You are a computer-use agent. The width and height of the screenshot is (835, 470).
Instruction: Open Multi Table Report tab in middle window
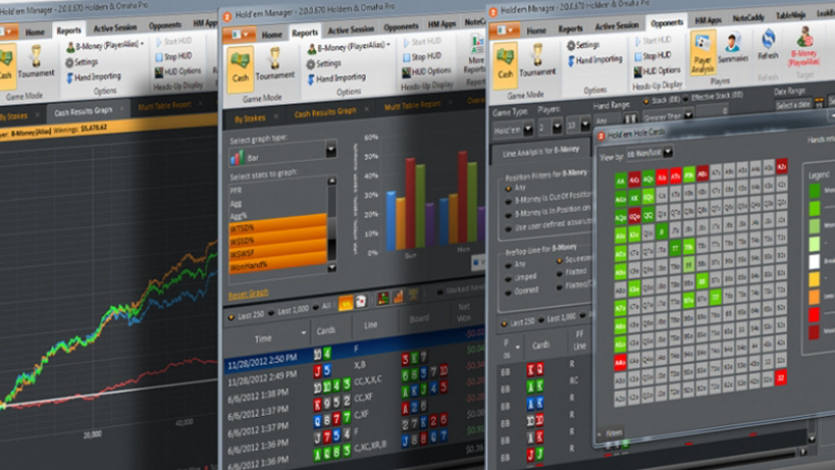coord(412,105)
